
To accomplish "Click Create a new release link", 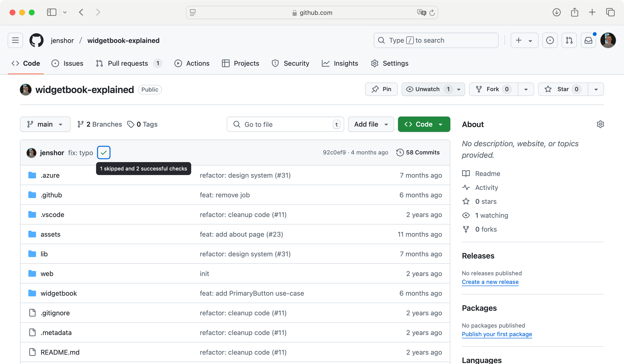I will coord(490,282).
